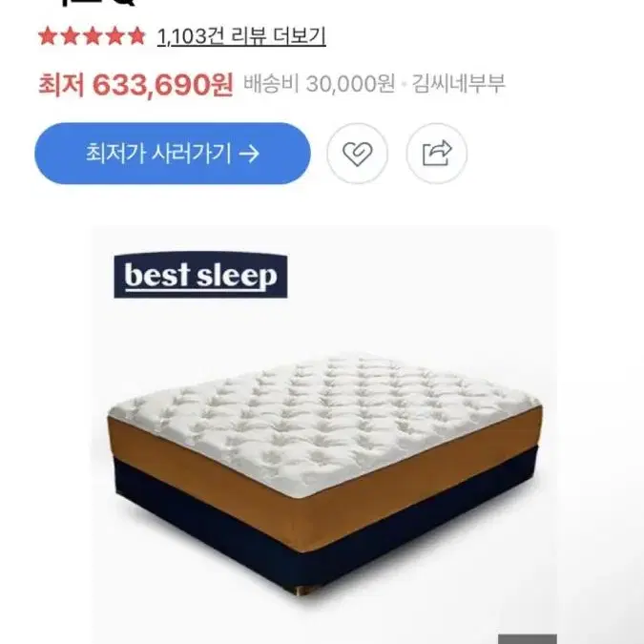Screen dimensions: 644x644
Task: Click the 최저가 사러가기 button
Action: [173, 154]
